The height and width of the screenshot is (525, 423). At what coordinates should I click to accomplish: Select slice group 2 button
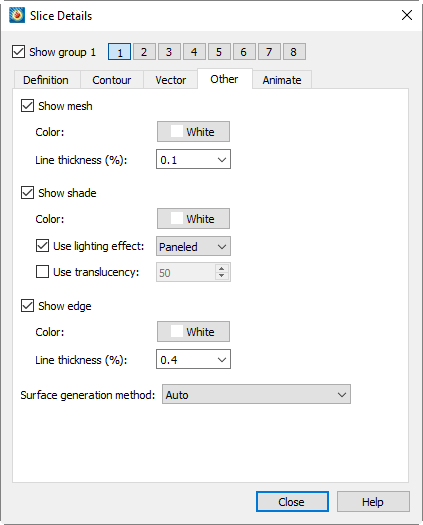[x=144, y=52]
